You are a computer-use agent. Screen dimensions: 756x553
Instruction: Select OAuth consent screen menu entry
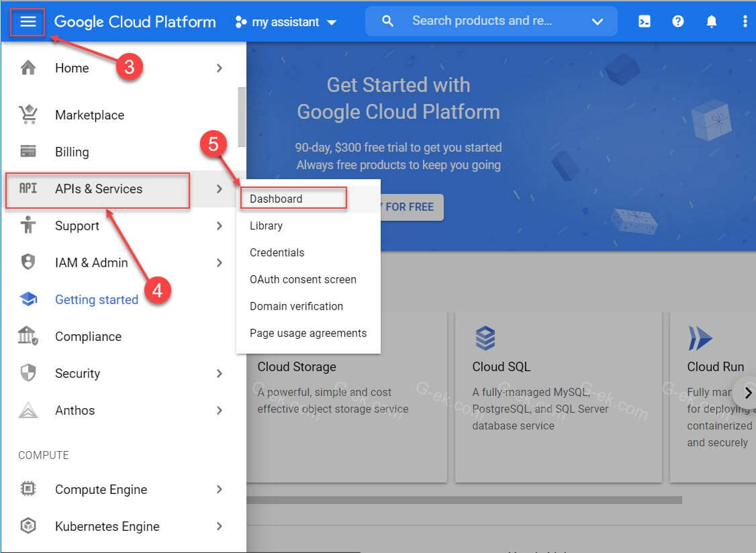[x=303, y=279]
